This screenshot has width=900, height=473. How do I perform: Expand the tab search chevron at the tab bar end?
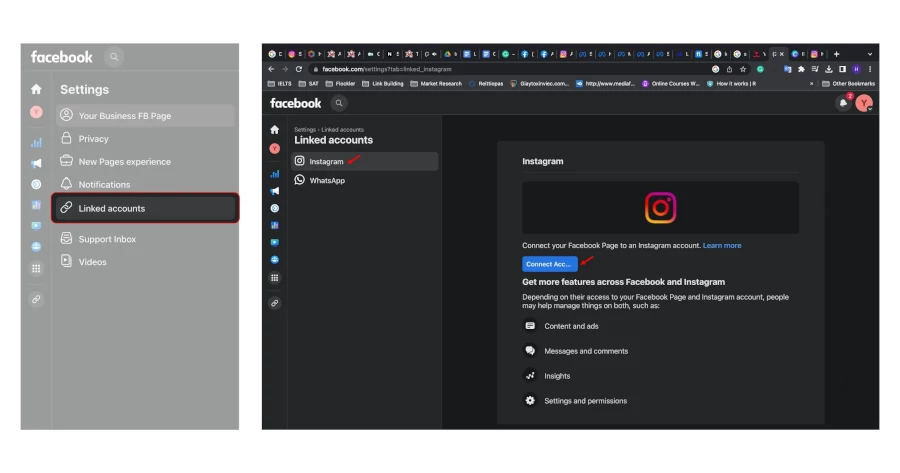pos(870,54)
